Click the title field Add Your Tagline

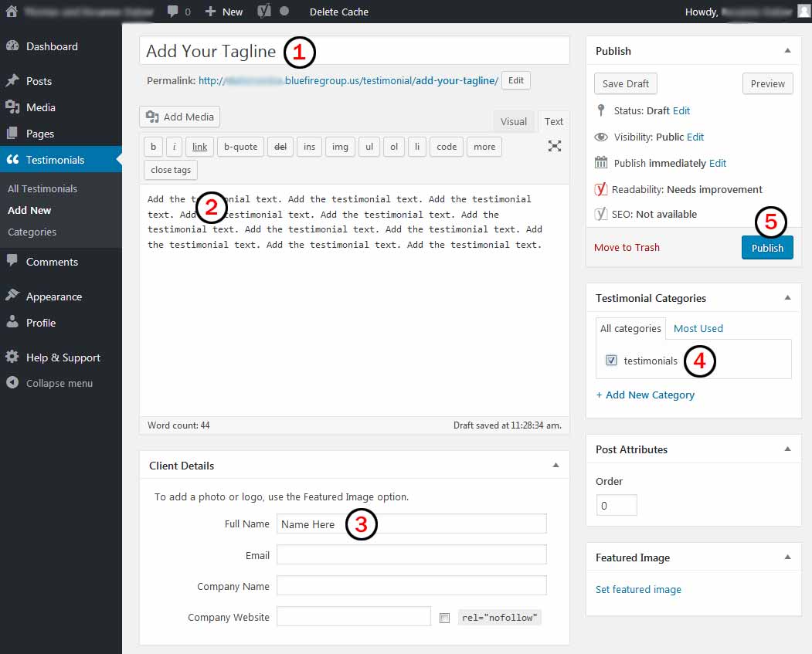click(354, 51)
